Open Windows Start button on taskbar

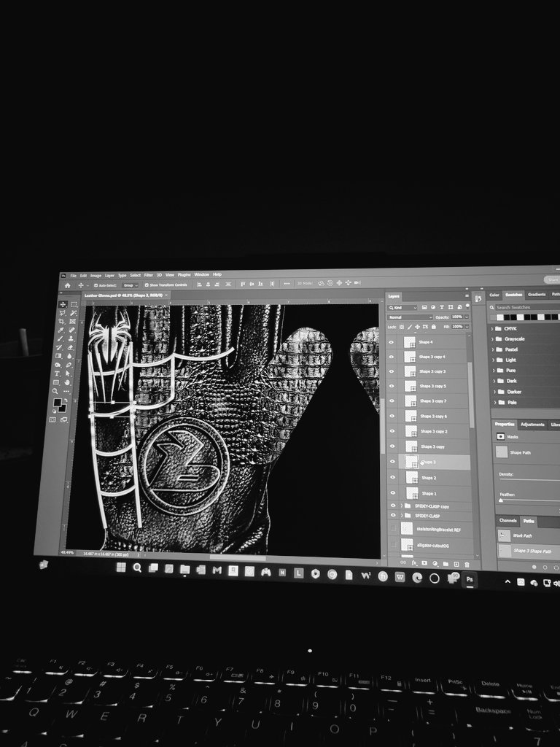pos(121,567)
